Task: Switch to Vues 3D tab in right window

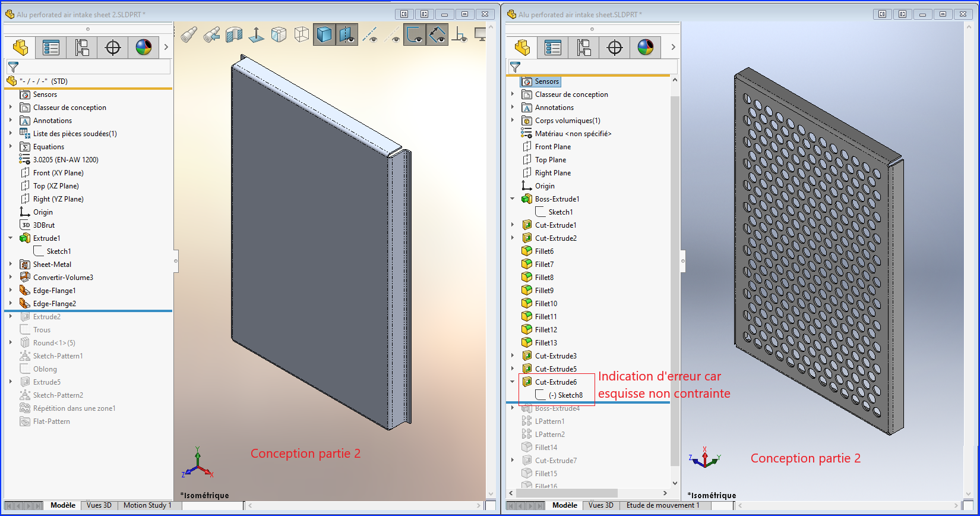Action: (x=601, y=505)
